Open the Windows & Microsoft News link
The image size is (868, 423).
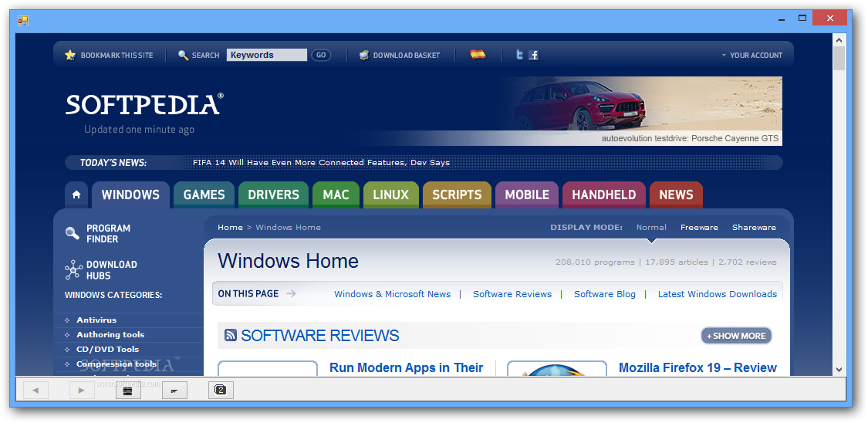[393, 294]
